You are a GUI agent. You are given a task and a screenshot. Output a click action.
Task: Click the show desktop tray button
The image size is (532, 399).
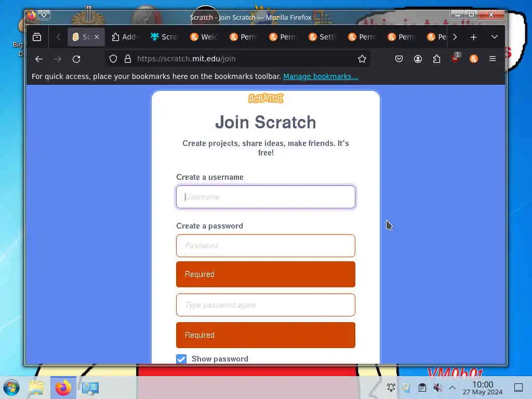coord(518,387)
